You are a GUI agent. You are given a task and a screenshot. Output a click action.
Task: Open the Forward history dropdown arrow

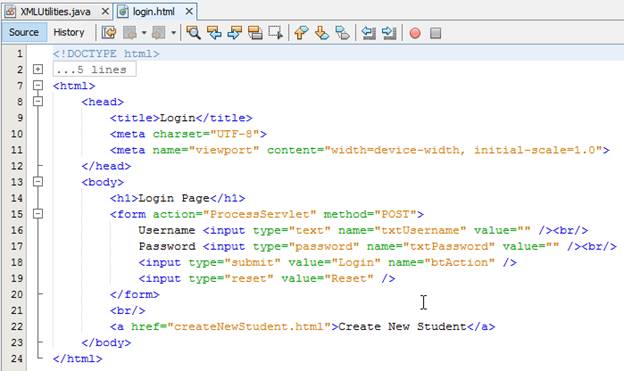tap(173, 33)
